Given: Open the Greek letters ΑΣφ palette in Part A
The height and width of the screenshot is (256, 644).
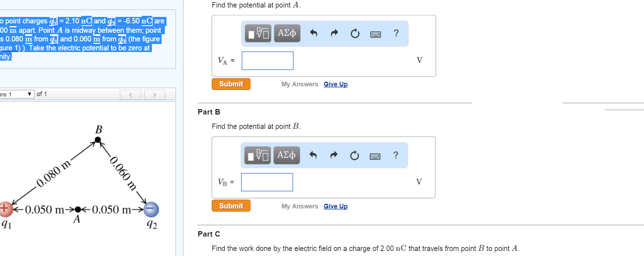Looking at the screenshot, I should click(287, 33).
